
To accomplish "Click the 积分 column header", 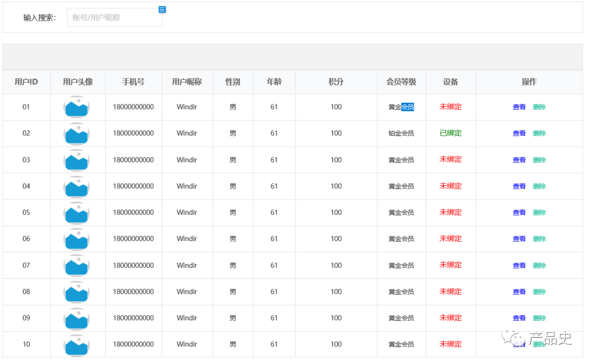I will click(x=336, y=82).
